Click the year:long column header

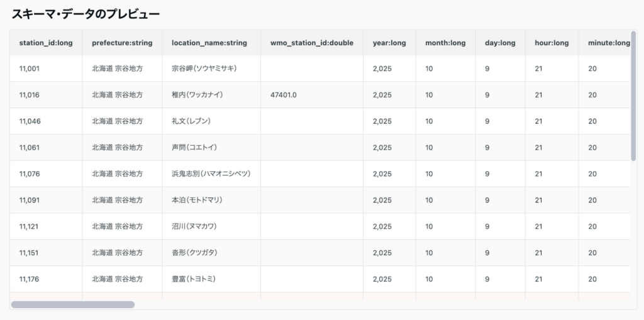(389, 43)
